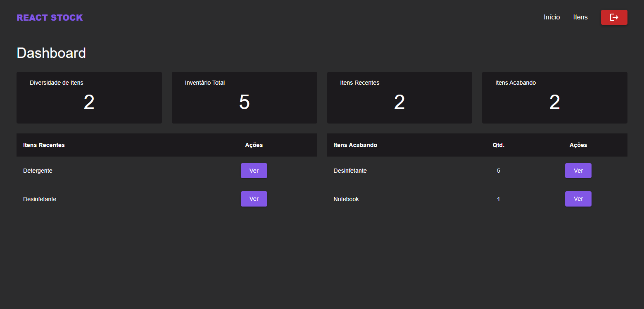The width and height of the screenshot is (644, 309).
Task: Open the Itens page from navbar
Action: [x=580, y=17]
